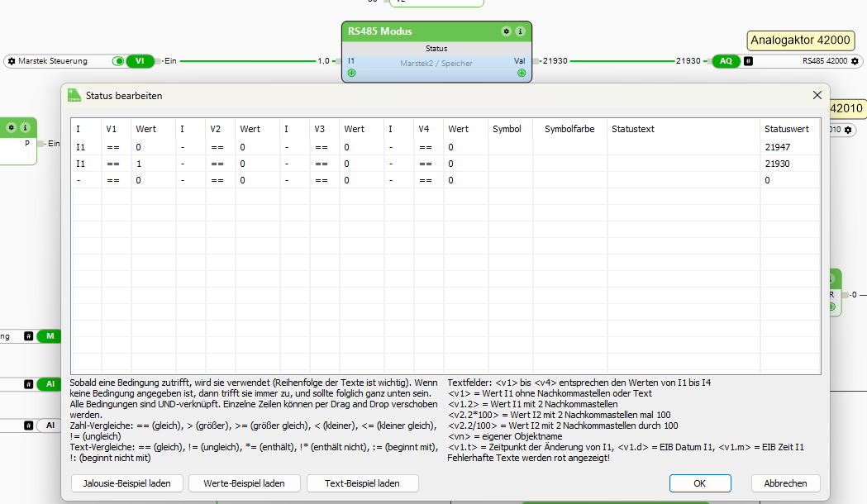Click black hash icon next to AQ
Viewport: 867px width, 504px height.
748,61
